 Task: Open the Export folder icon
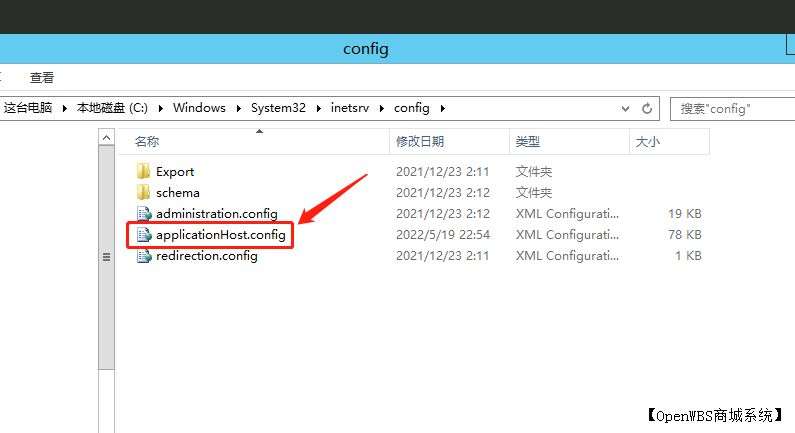tap(143, 171)
